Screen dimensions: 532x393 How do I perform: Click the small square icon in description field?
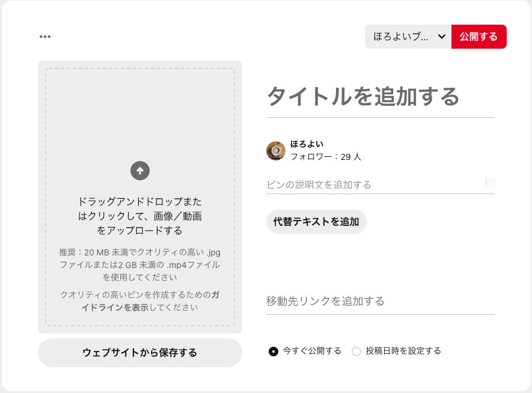[x=490, y=183]
